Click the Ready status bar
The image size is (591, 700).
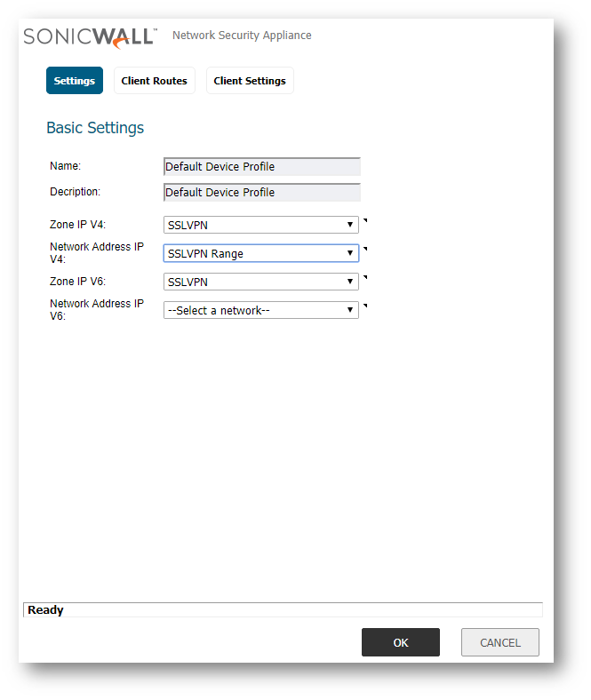[282, 610]
